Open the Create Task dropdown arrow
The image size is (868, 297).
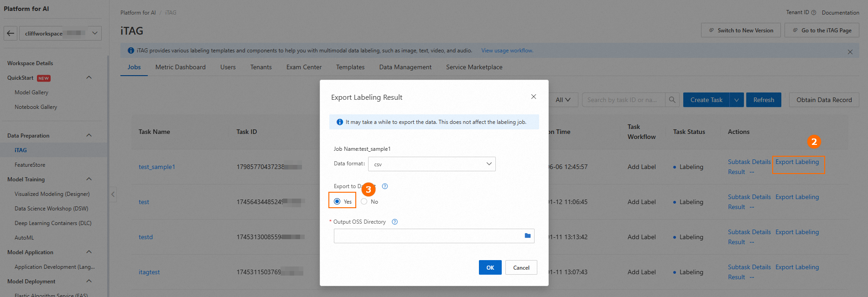(737, 100)
